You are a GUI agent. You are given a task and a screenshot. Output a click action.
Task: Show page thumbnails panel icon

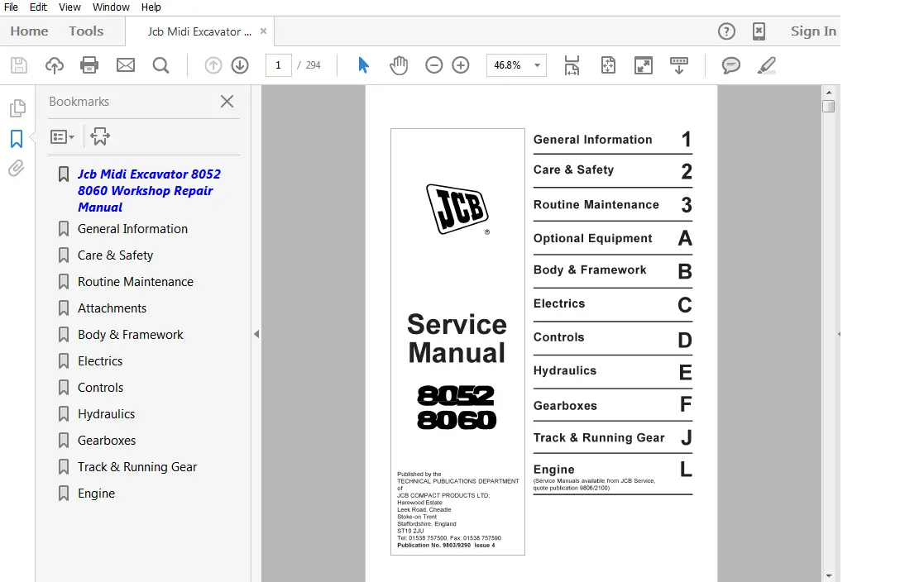(17, 107)
